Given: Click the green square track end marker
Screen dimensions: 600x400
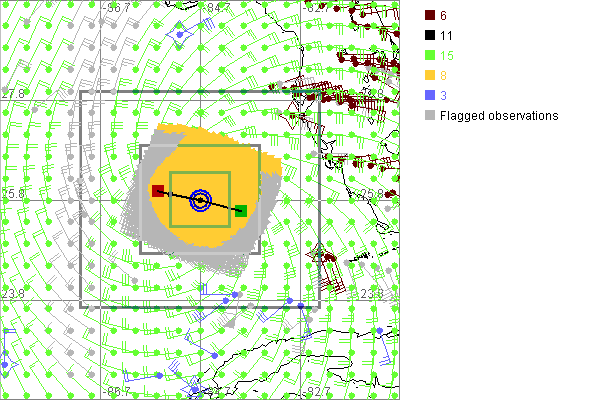Looking at the screenshot, I should tap(241, 210).
